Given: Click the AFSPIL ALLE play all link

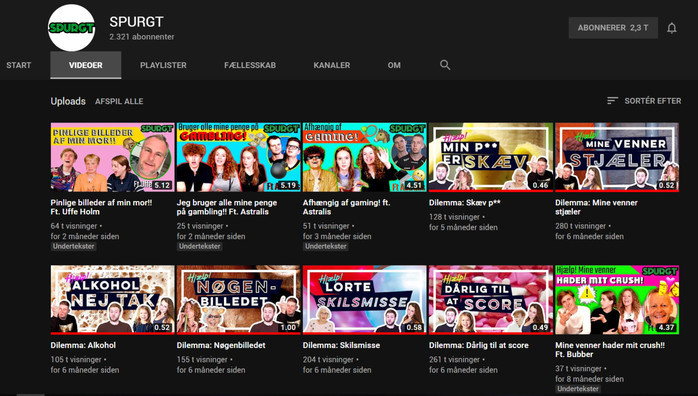Looking at the screenshot, I should coord(119,101).
